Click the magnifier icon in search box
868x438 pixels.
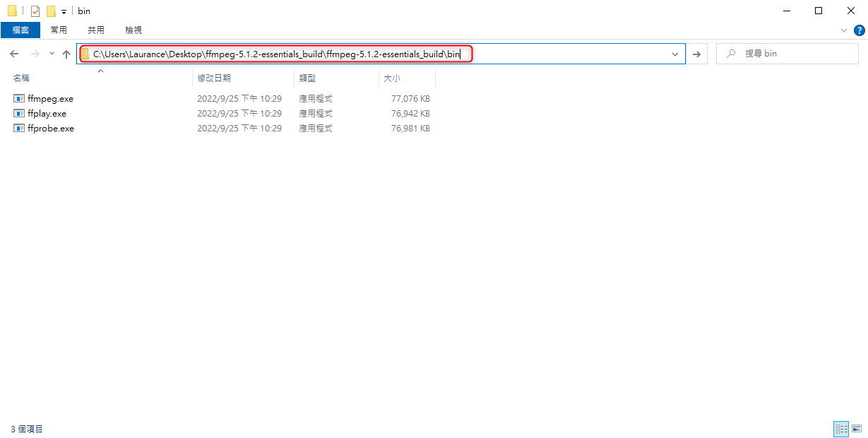click(731, 54)
